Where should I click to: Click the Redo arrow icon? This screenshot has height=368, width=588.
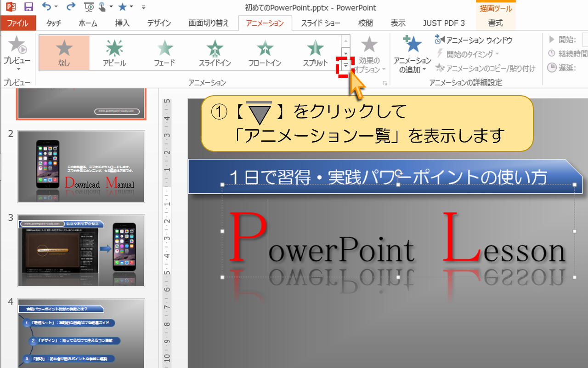pos(71,7)
